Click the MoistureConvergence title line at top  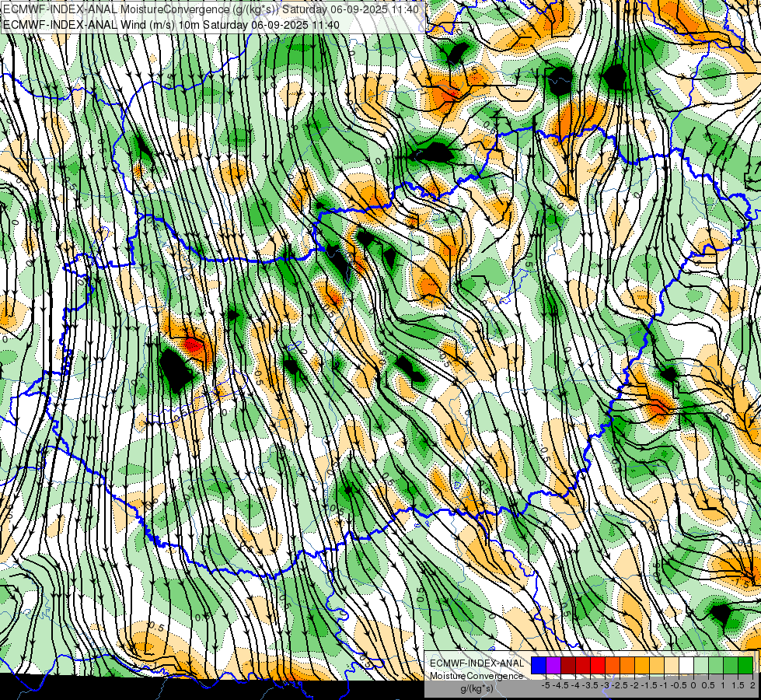coord(211,9)
